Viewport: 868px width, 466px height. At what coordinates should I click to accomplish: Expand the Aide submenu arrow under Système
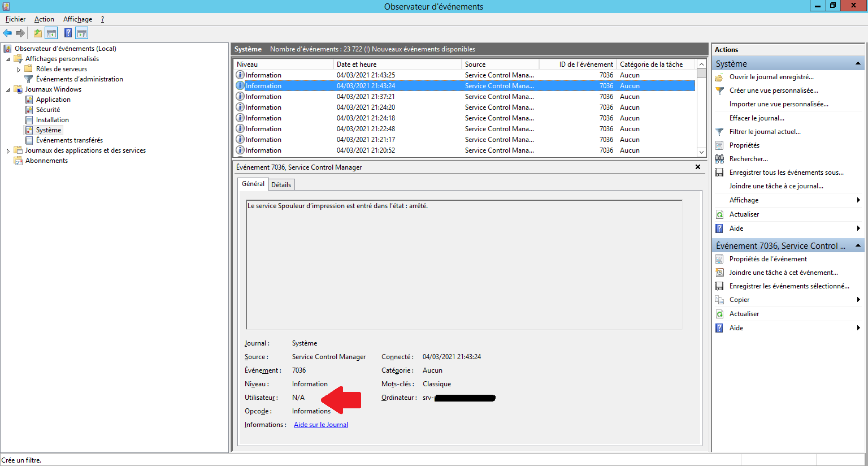(x=858, y=228)
